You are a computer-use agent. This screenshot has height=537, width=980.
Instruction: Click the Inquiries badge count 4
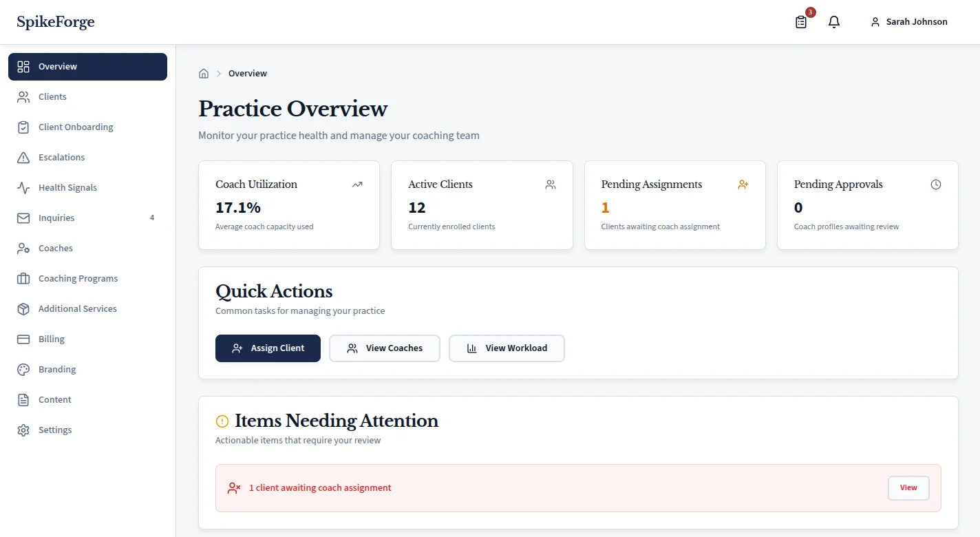point(152,218)
